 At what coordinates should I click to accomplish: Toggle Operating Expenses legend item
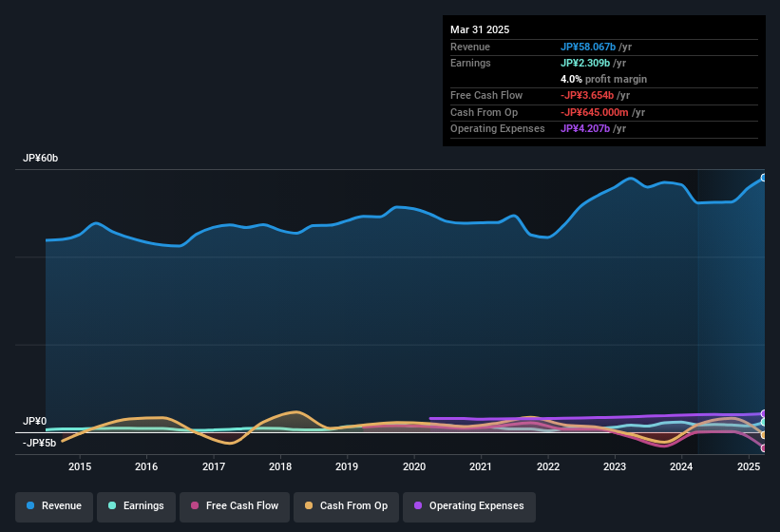[469, 506]
